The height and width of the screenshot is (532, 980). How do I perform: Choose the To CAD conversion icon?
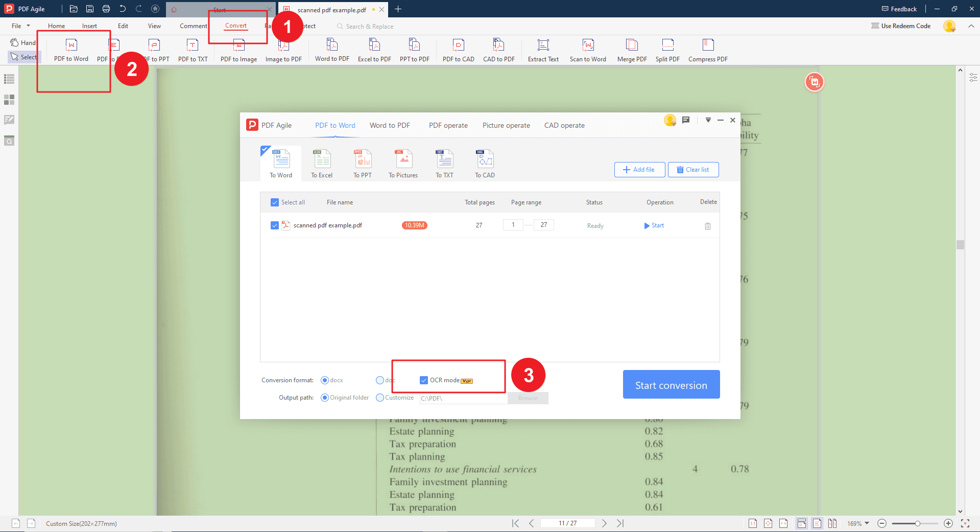pos(485,164)
